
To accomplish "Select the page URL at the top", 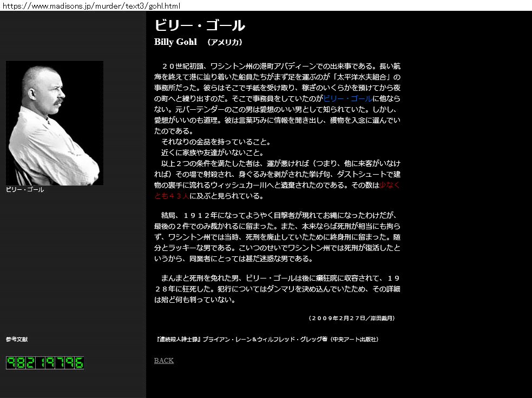I will click(90, 5).
